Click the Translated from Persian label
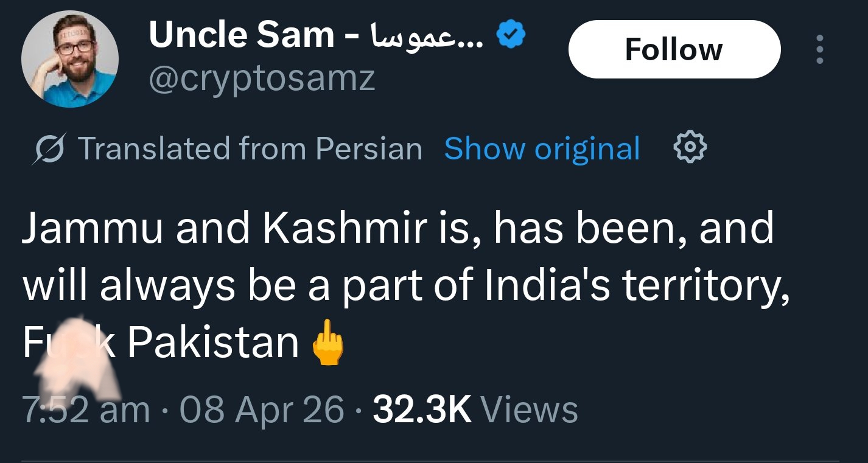868x463 pixels. tap(250, 149)
